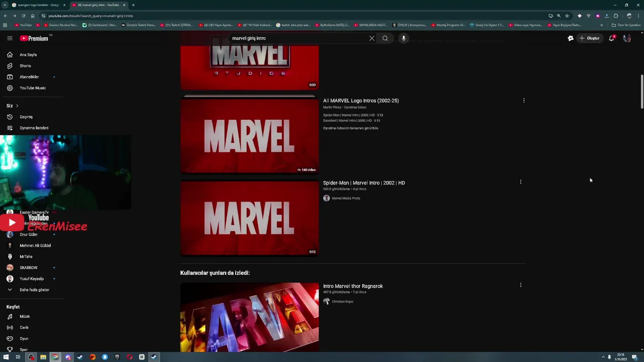Show more bookmarks chevron
Screen dimensions: 644x362
(x=602, y=25)
